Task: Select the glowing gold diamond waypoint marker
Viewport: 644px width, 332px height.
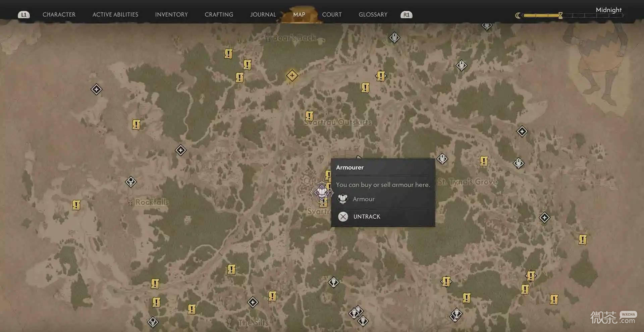Action: (292, 75)
